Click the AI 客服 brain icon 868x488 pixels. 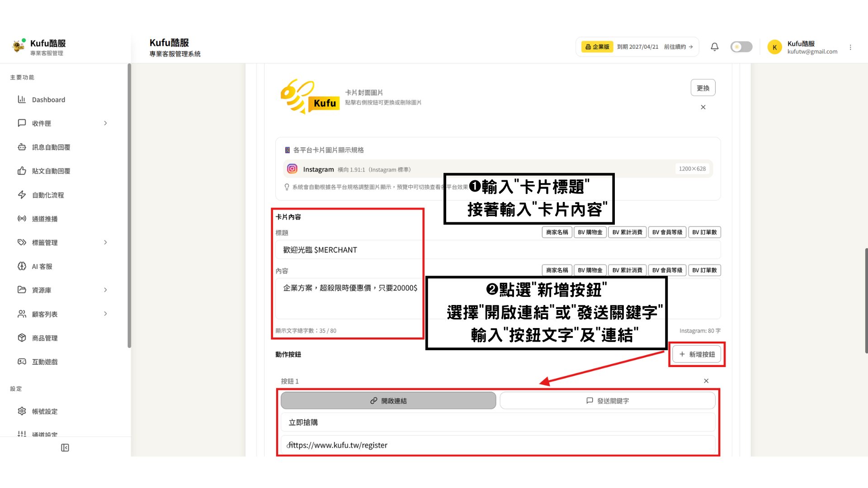click(22, 266)
